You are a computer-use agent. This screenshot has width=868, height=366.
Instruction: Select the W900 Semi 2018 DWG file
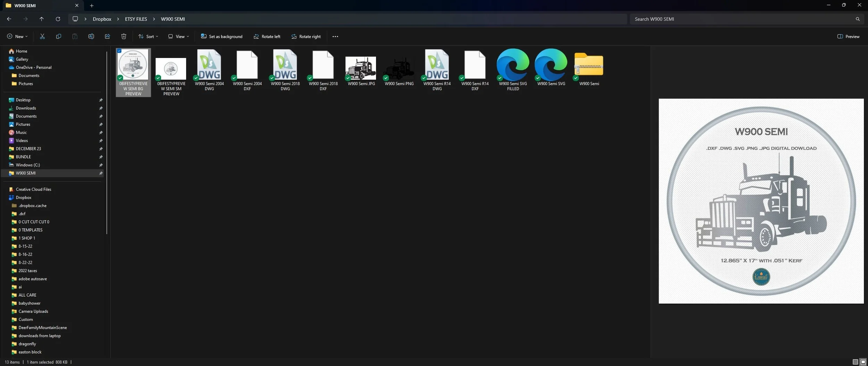click(285, 70)
